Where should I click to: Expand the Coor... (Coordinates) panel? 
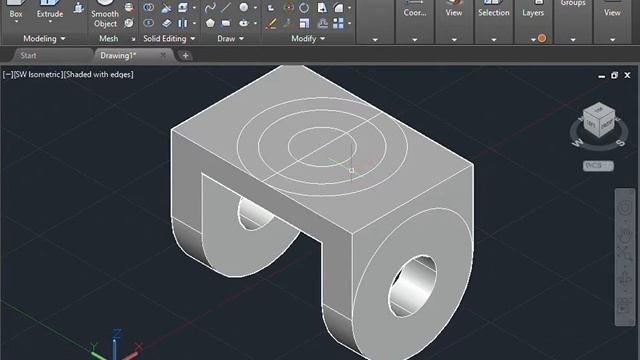(x=415, y=40)
